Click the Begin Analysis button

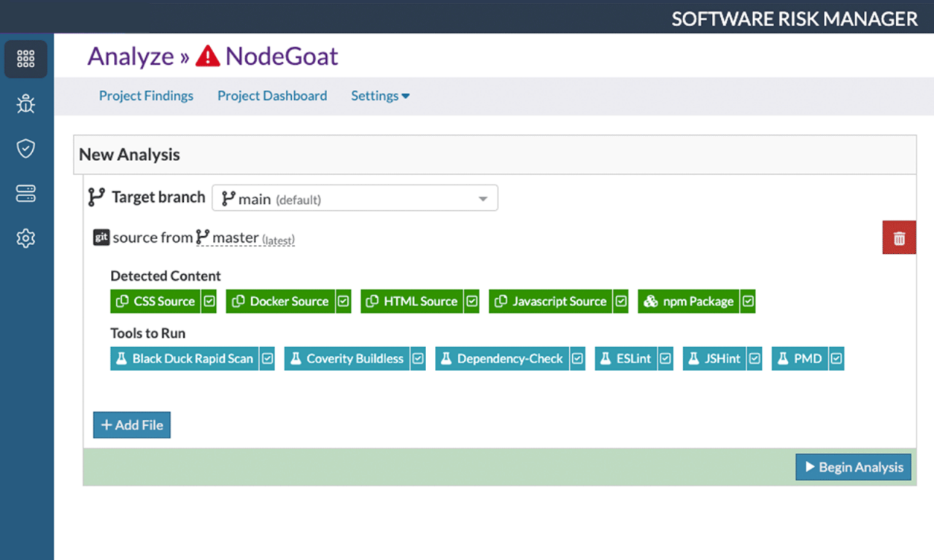pos(853,467)
